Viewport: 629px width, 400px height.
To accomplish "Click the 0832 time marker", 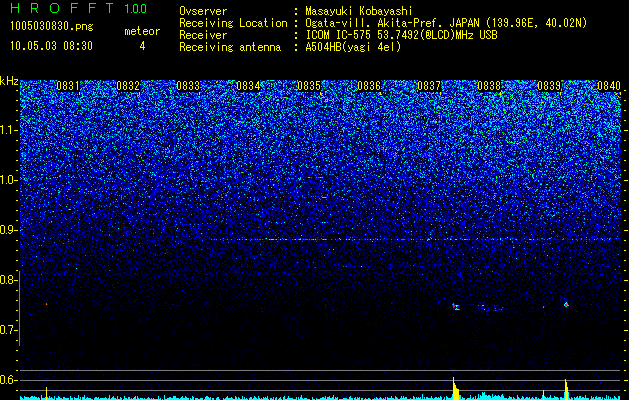I will click(x=128, y=86).
